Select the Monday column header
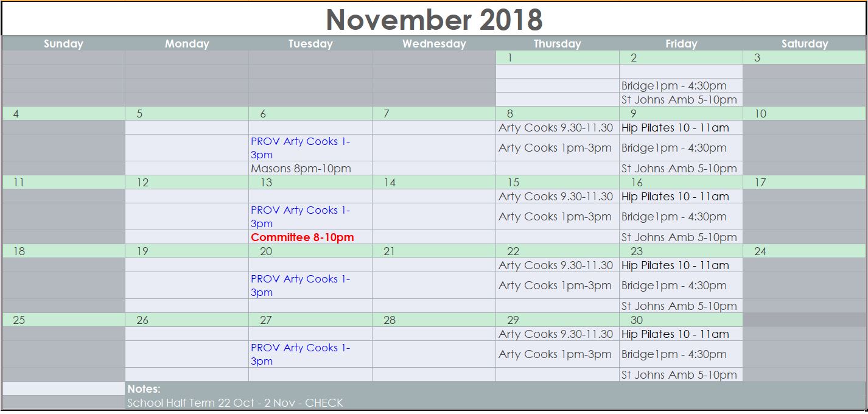This screenshot has width=868, height=414. 187,44
